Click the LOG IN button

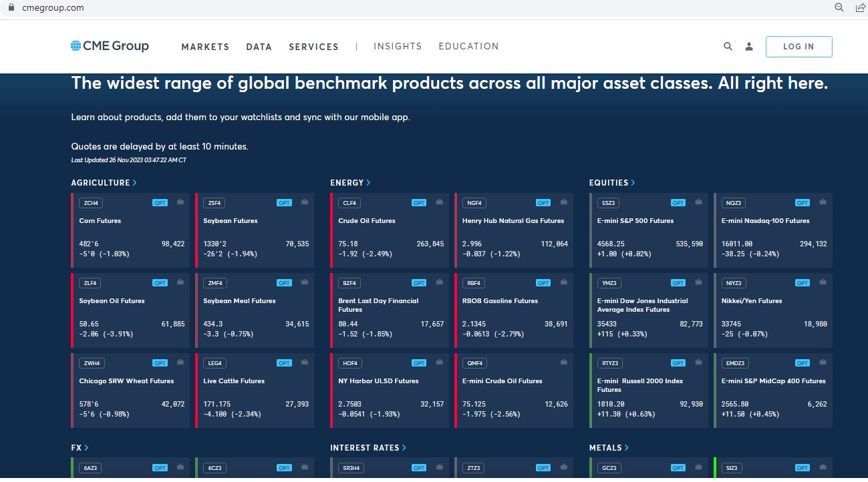(x=799, y=47)
